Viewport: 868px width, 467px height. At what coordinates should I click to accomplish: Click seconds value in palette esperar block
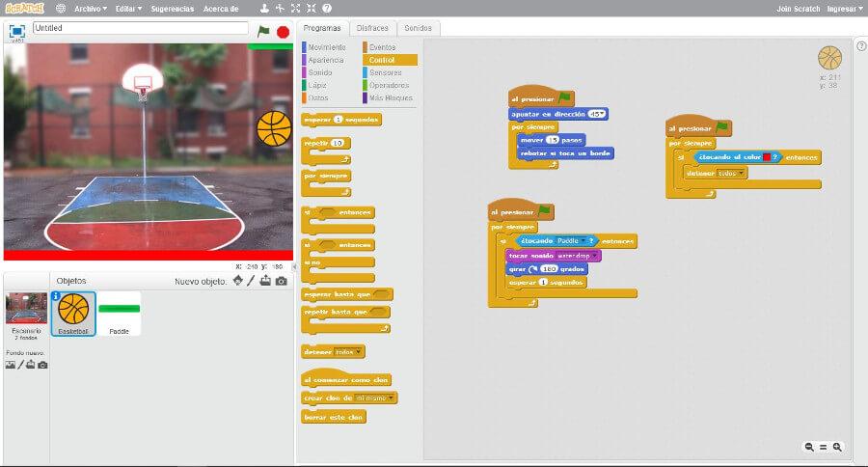(339, 119)
